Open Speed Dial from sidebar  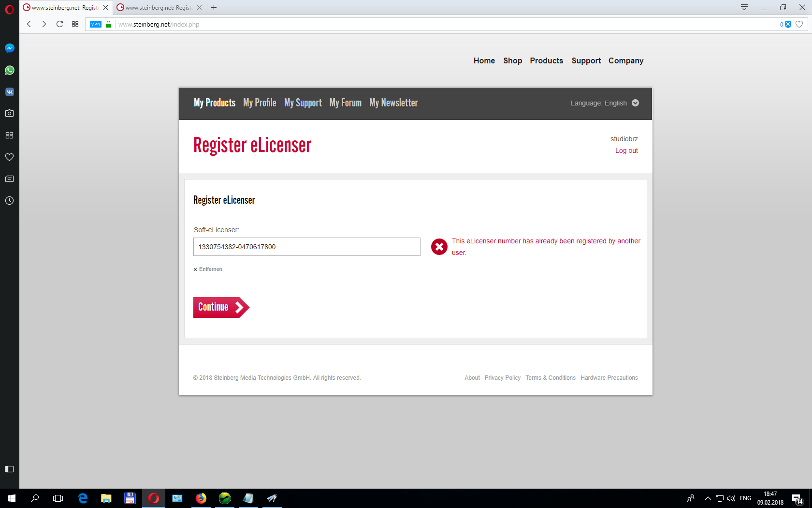pos(9,135)
